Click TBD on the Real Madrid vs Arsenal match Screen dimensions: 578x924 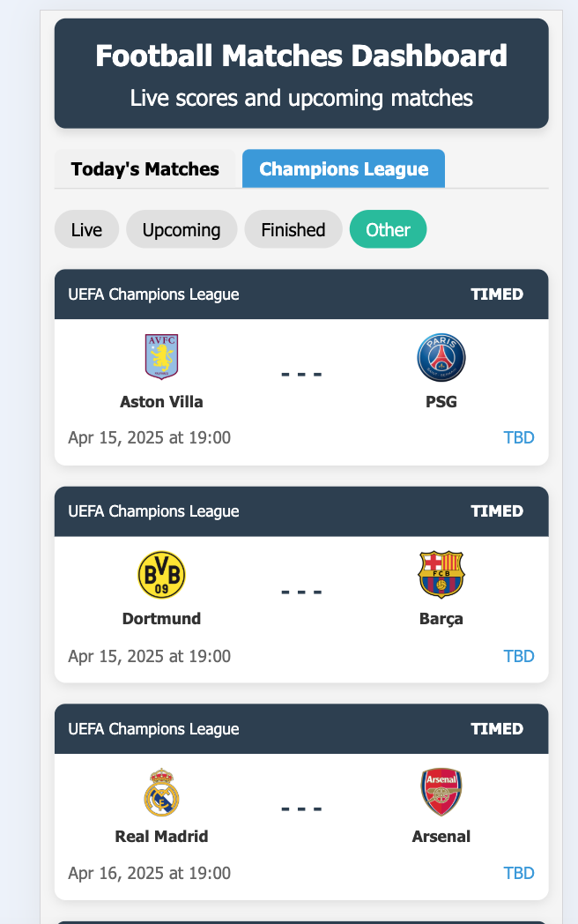(519, 873)
